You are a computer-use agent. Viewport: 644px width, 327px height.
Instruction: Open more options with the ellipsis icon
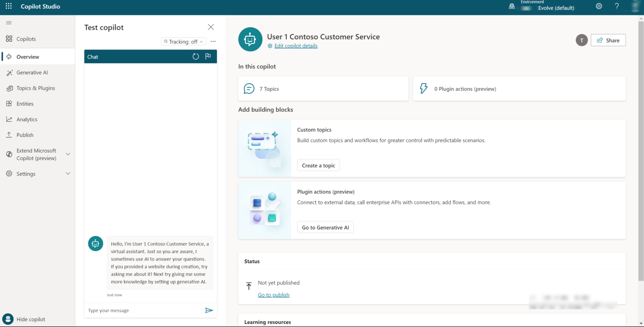[x=213, y=41]
